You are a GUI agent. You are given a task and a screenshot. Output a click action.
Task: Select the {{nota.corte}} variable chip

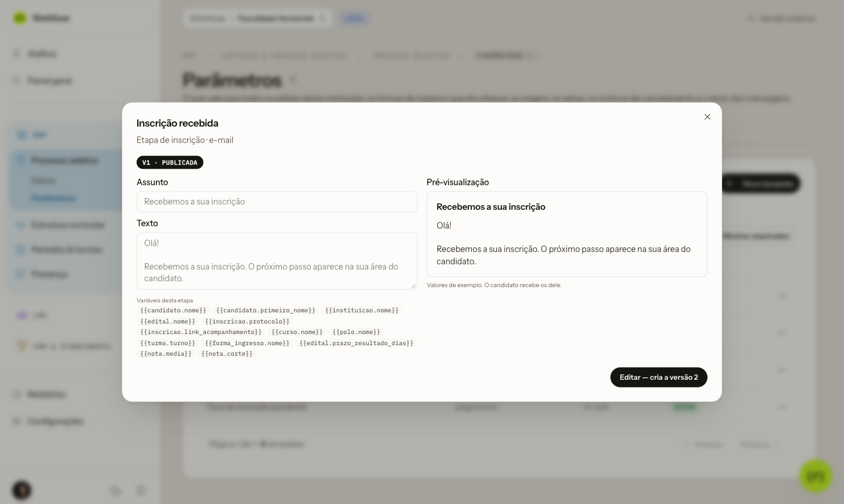(x=227, y=354)
